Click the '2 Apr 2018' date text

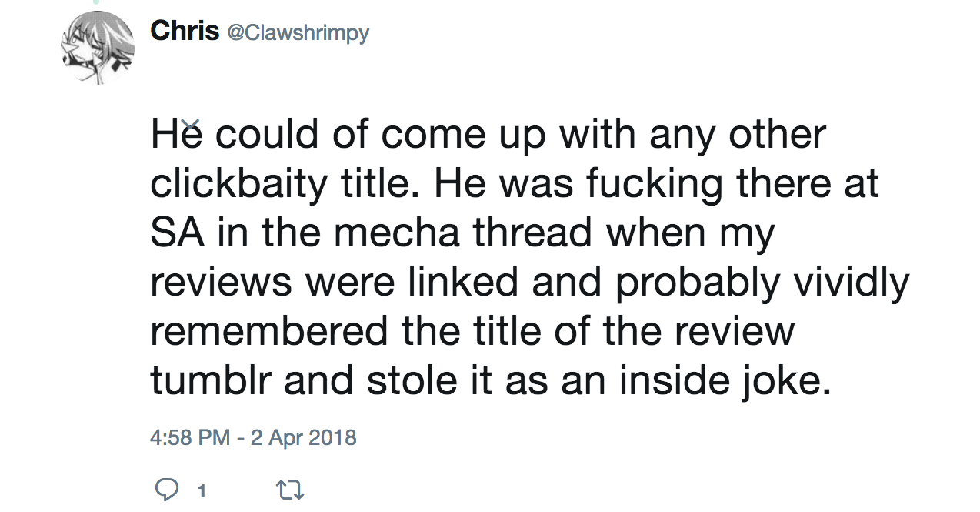pyautogui.click(x=303, y=438)
